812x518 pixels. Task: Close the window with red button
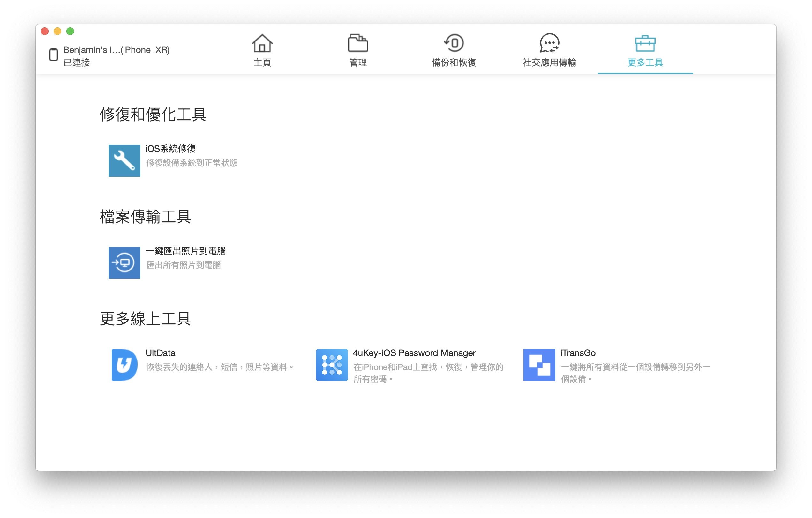[x=44, y=31]
